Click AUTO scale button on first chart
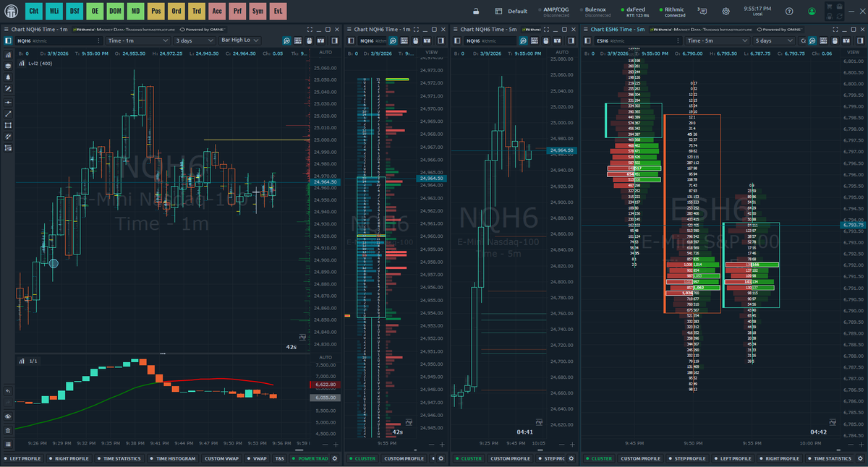This screenshot has height=467, width=868. point(325,53)
